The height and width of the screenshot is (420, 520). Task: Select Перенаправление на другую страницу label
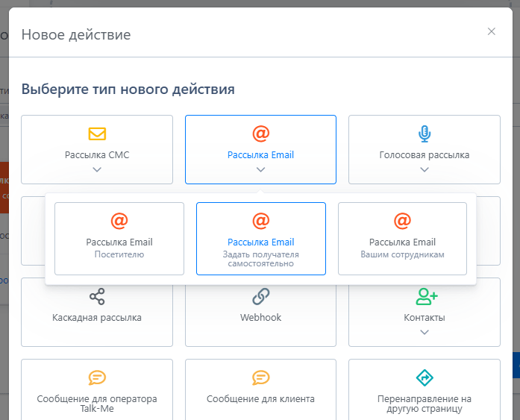click(x=425, y=404)
